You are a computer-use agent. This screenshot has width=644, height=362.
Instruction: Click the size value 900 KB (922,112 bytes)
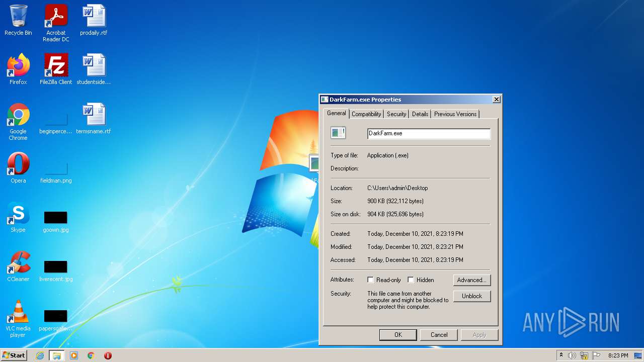[395, 201]
